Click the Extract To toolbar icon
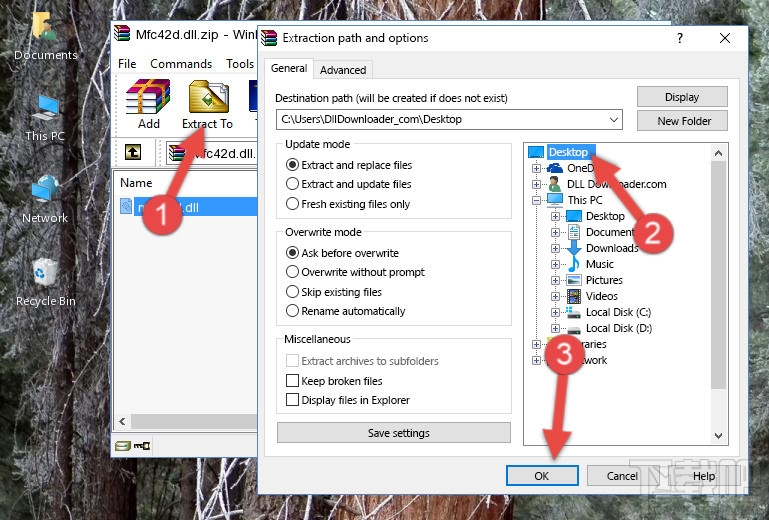The height and width of the screenshot is (520, 769). pos(207,104)
